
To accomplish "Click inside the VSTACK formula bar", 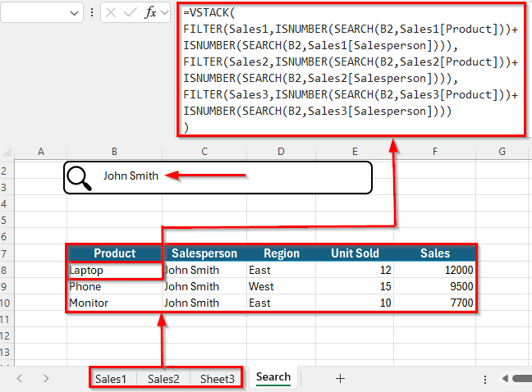I will 351,70.
